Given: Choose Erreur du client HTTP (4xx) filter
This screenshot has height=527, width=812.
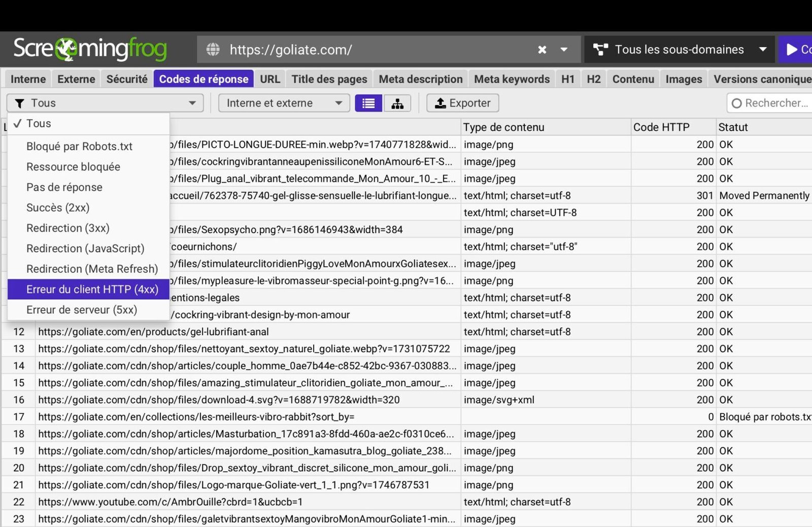Looking at the screenshot, I should (x=92, y=290).
